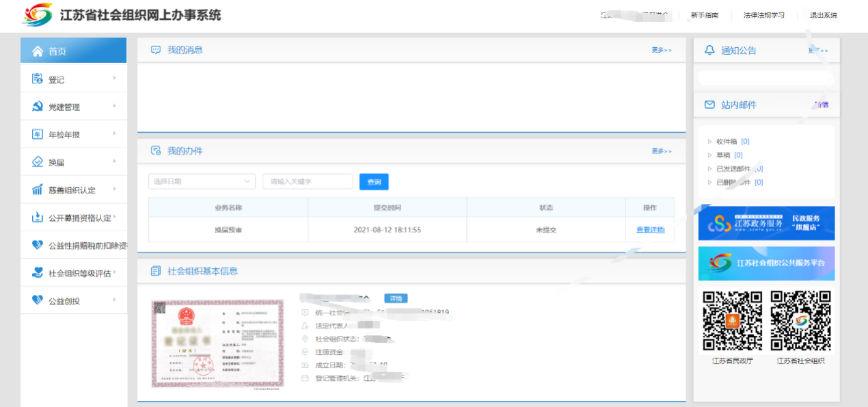This screenshot has height=407, width=868.
Task: Click the 通知公告 bell icon
Action: [709, 50]
